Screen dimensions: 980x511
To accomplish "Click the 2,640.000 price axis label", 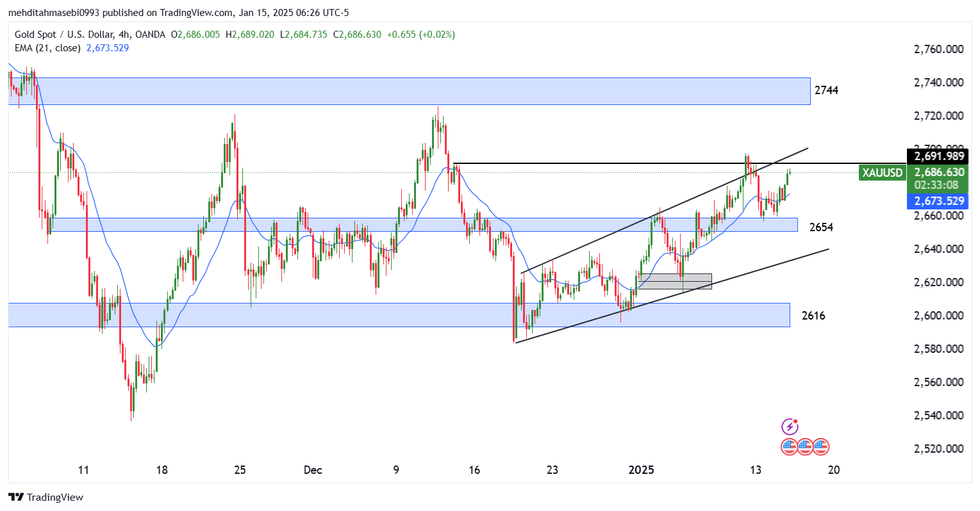I will click(x=939, y=249).
